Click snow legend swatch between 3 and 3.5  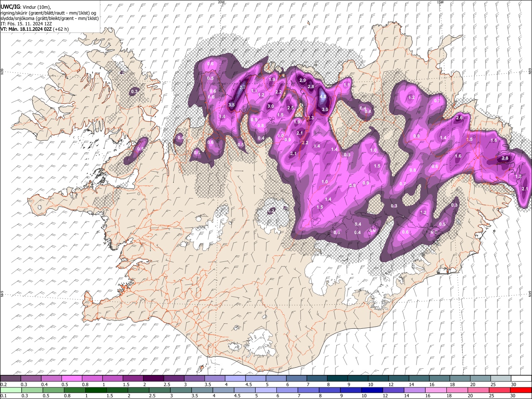coord(194,378)
